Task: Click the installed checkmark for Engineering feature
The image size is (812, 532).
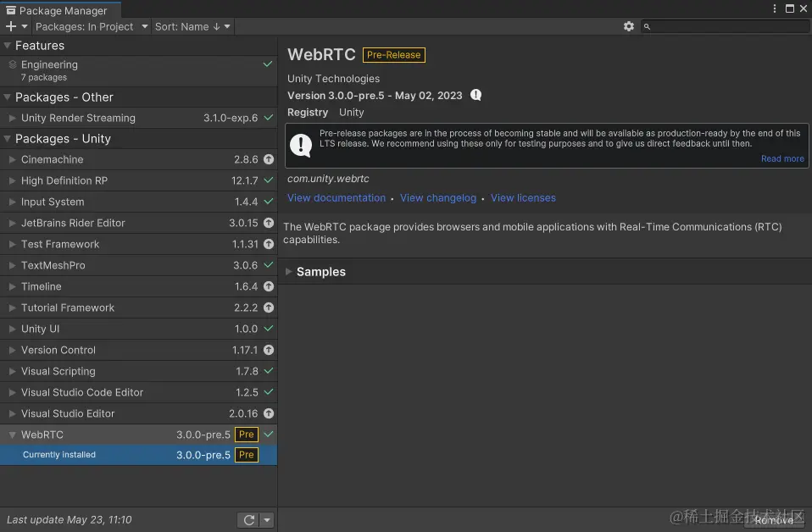Action: [x=268, y=64]
